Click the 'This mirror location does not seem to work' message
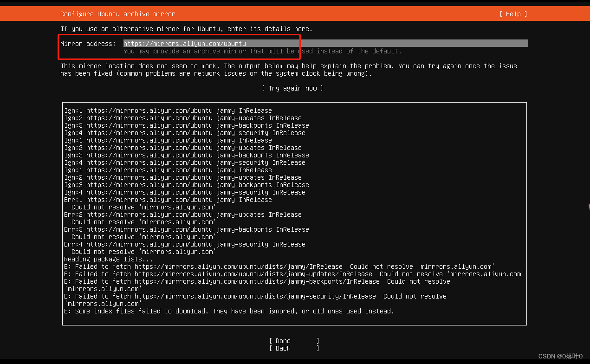The image size is (590, 364). (x=289, y=70)
